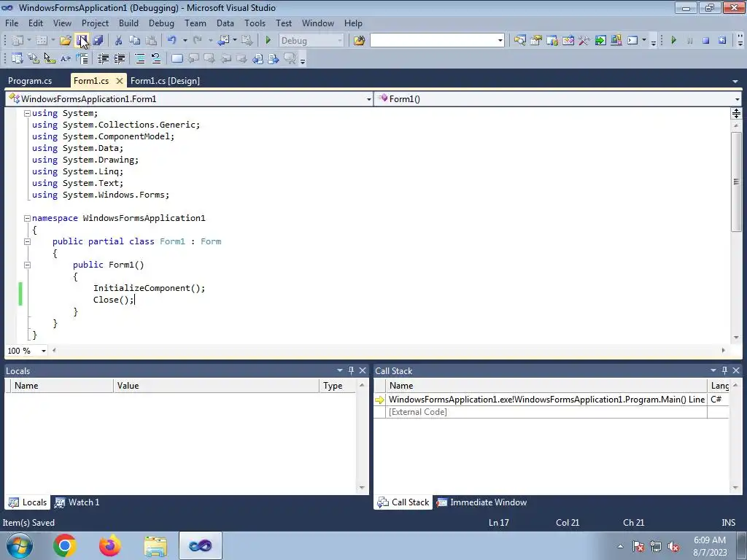Click the Continue debug play icon
This screenshot has height=560, width=747.
(x=673, y=41)
